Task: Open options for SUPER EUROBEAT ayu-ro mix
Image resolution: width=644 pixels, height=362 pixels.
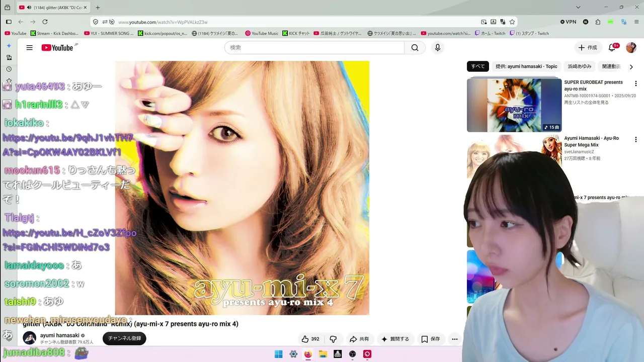Action: click(635, 83)
